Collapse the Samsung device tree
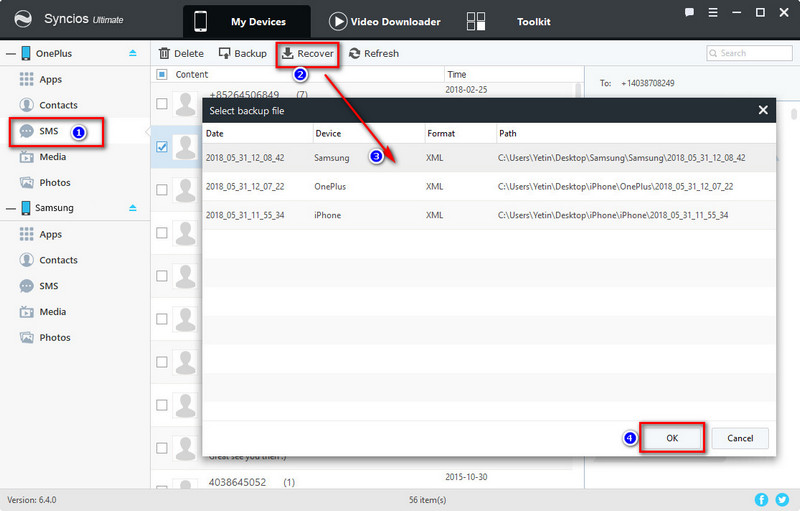Viewport: 800px width, 511px height. point(11,209)
